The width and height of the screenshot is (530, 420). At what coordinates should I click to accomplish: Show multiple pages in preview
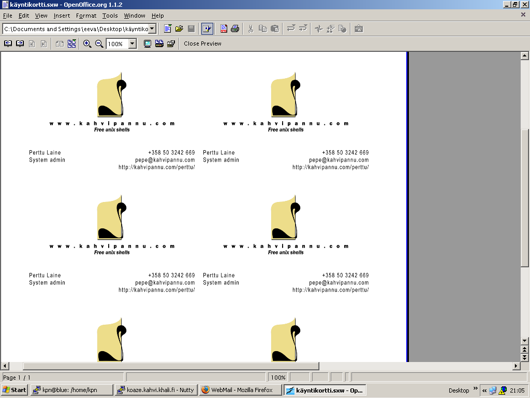click(x=71, y=44)
